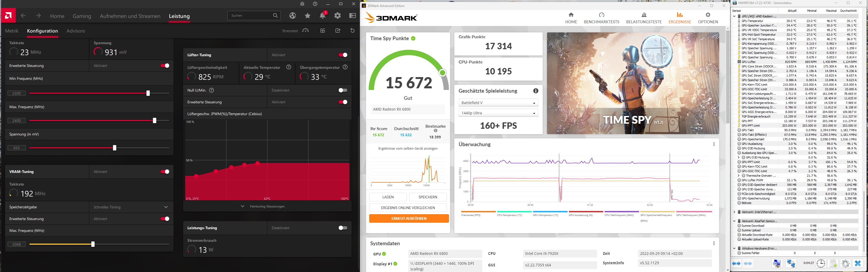The width and height of the screenshot is (868, 272).
Task: Click Ergebnisse vom selben Gerät anzeigen
Action: tap(408, 148)
